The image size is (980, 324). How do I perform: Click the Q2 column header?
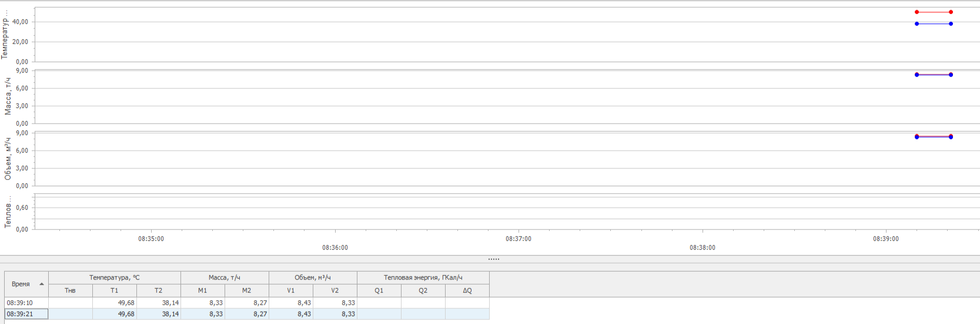[423, 290]
